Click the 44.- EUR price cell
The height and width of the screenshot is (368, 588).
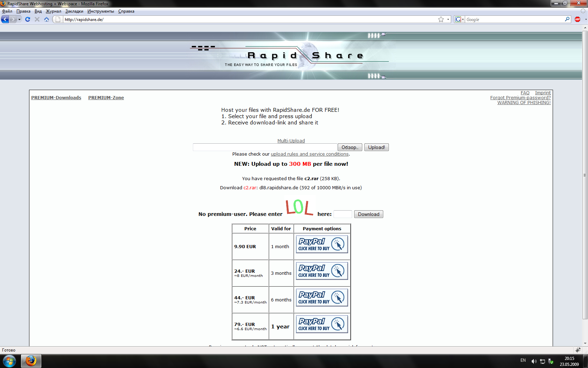pos(250,300)
